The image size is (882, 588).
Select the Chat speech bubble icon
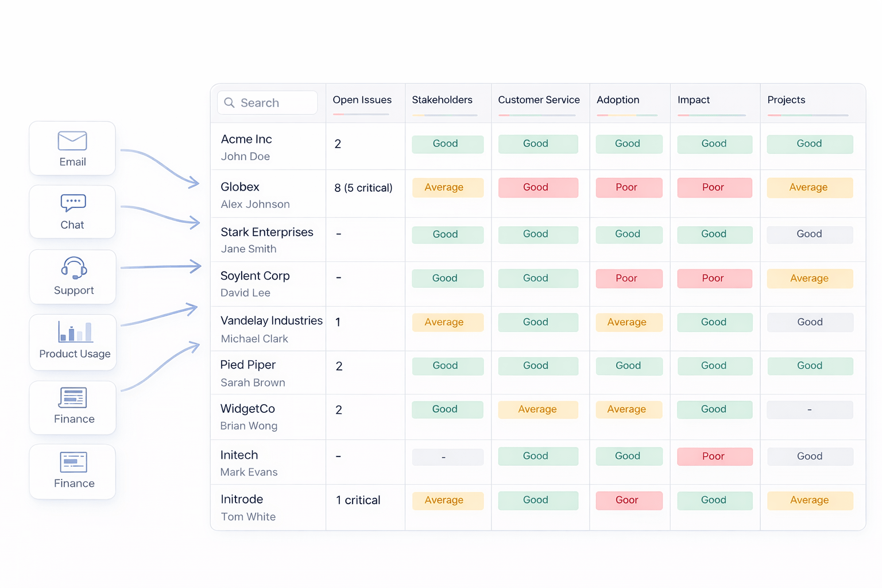coord(73,203)
